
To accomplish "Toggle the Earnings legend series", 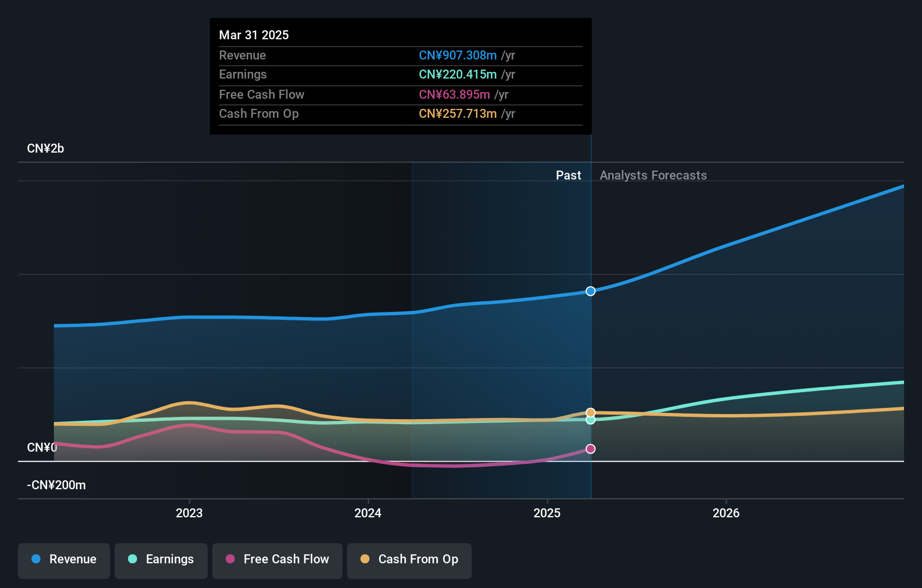I will (161, 561).
